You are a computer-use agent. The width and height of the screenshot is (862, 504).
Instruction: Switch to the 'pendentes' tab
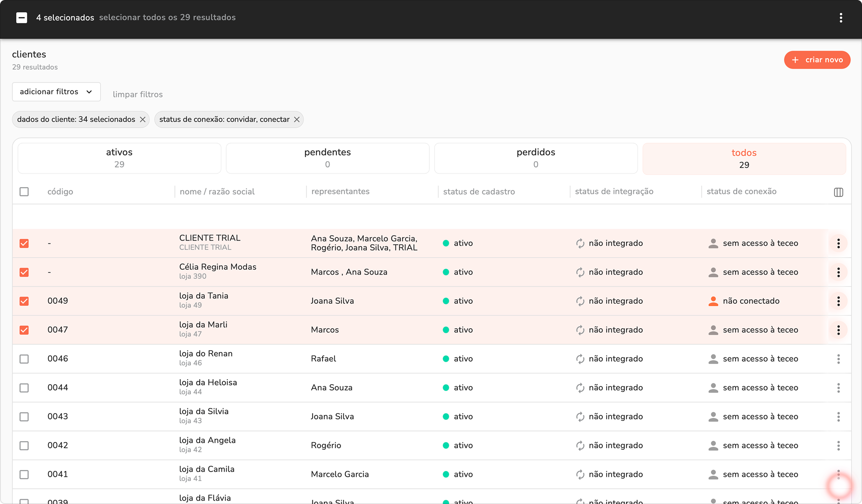[327, 158]
